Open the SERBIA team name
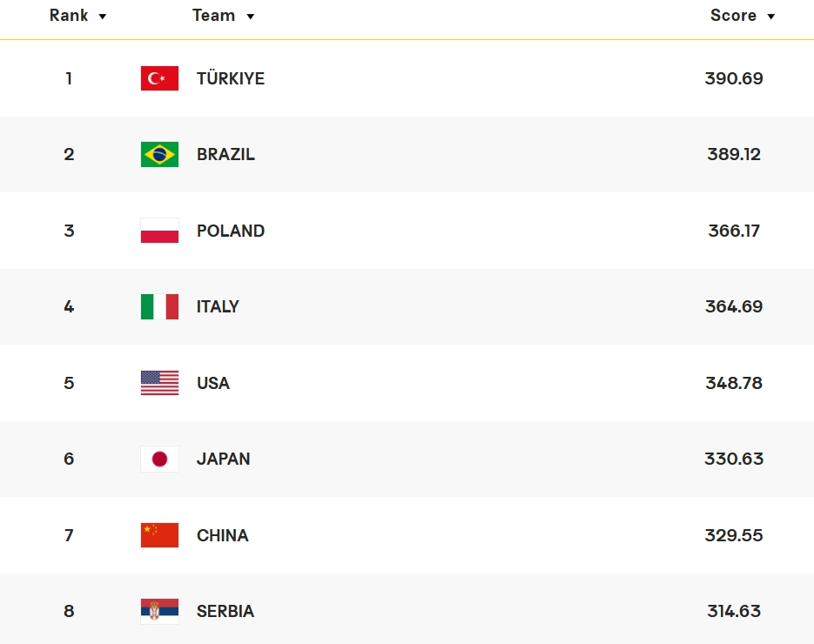The width and height of the screenshot is (814, 644). tap(225, 611)
